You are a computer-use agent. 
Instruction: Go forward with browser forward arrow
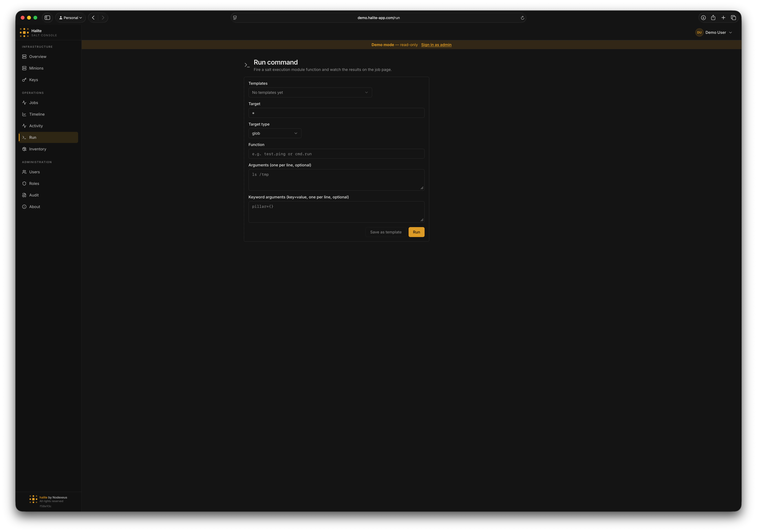[x=103, y=18]
